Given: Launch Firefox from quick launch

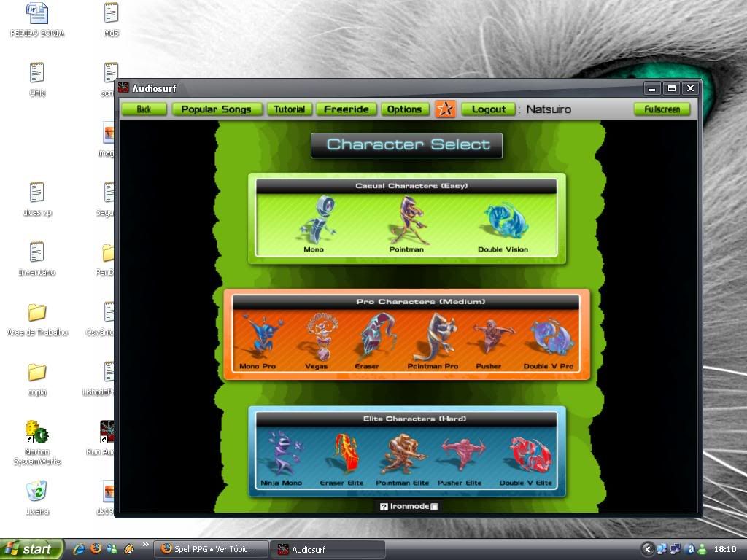Looking at the screenshot, I should 96,549.
